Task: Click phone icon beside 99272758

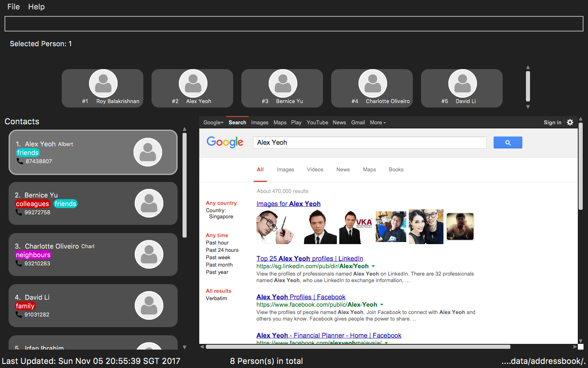Action: [x=19, y=212]
